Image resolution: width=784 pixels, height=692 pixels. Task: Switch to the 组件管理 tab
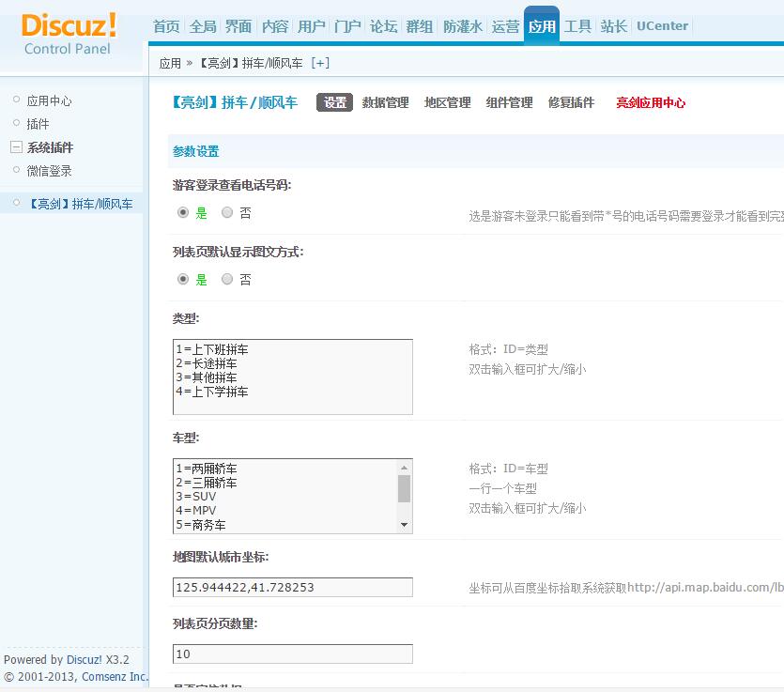[x=508, y=103]
